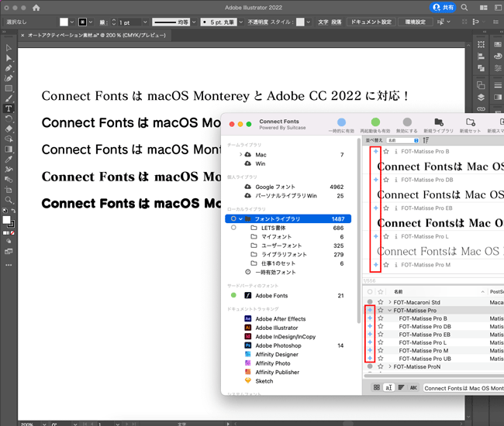Click the fill color swatch in control bar

(x=64, y=22)
